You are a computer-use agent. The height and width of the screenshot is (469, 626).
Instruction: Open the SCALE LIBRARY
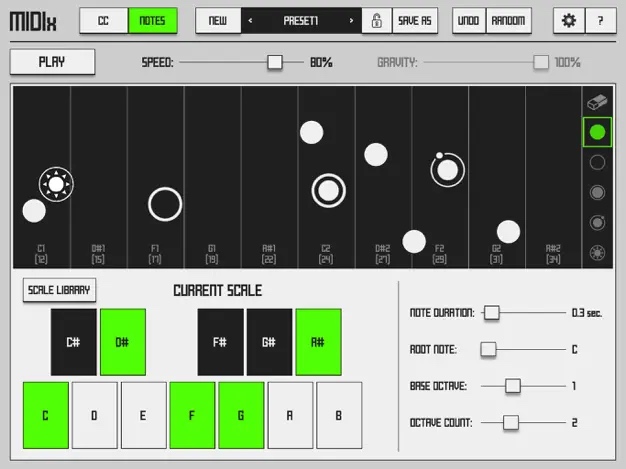pos(59,290)
